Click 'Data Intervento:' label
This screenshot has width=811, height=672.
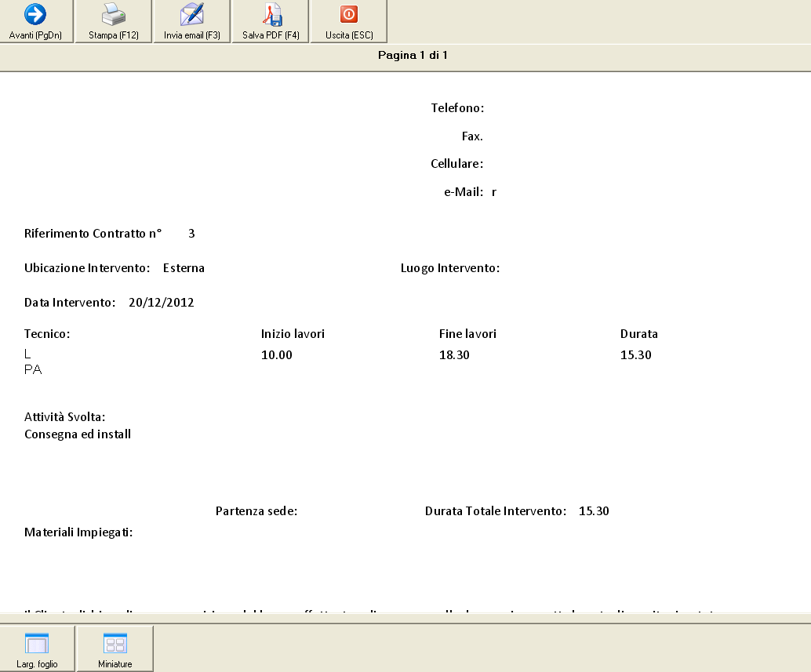[70, 303]
